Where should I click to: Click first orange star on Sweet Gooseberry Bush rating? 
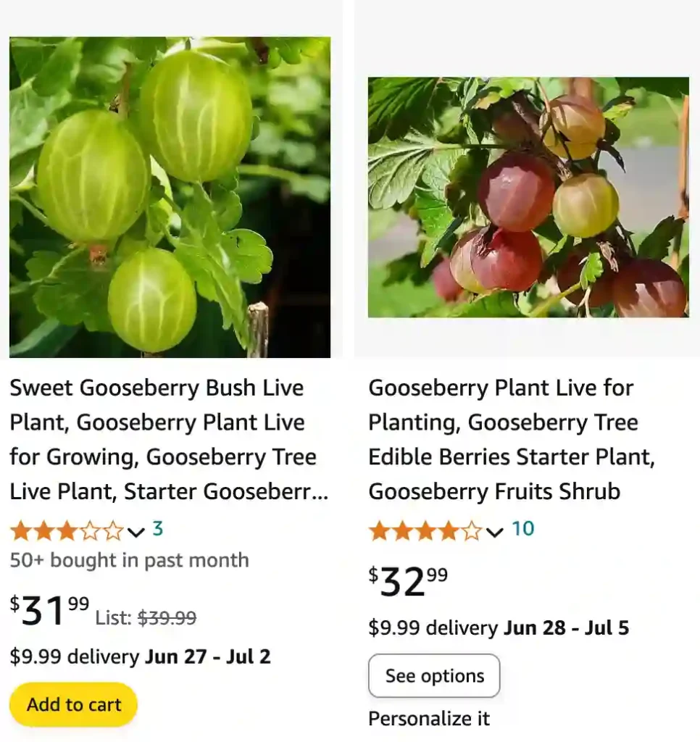pyautogui.click(x=20, y=532)
